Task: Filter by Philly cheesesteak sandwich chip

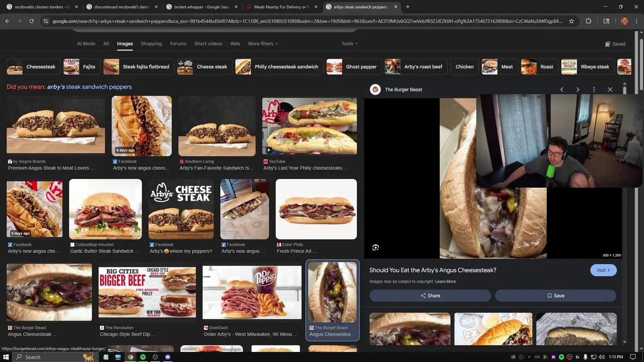Action: pos(279,66)
